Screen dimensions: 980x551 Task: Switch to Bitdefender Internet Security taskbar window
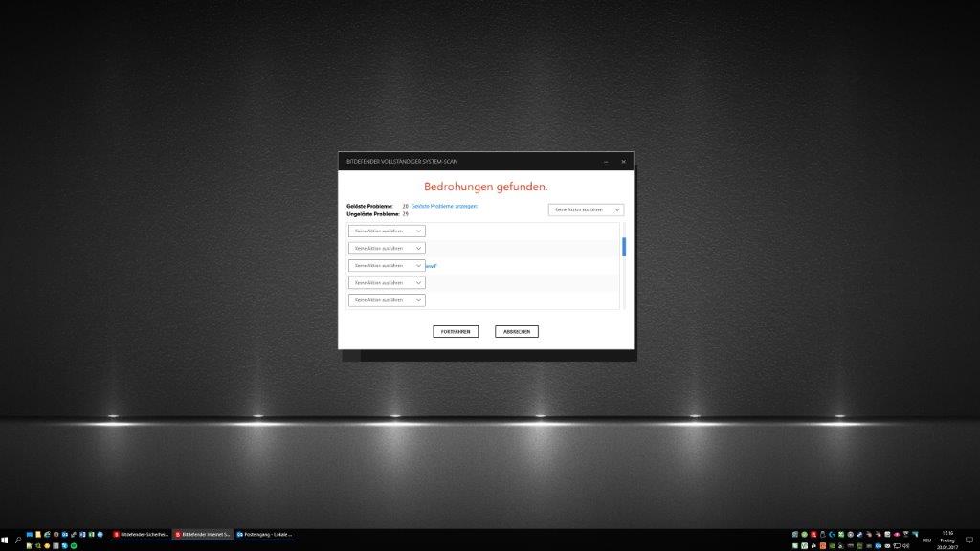203,535
